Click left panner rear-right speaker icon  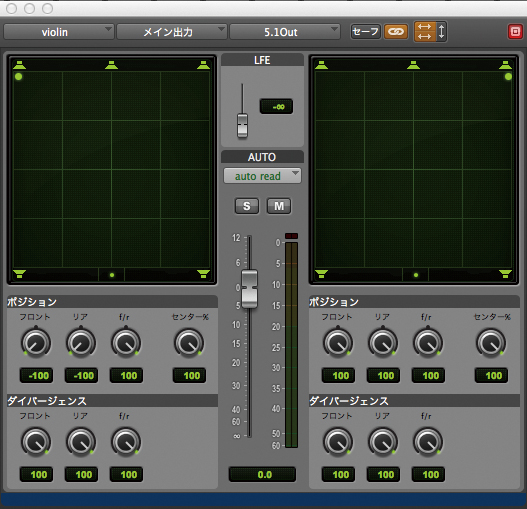(x=203, y=274)
